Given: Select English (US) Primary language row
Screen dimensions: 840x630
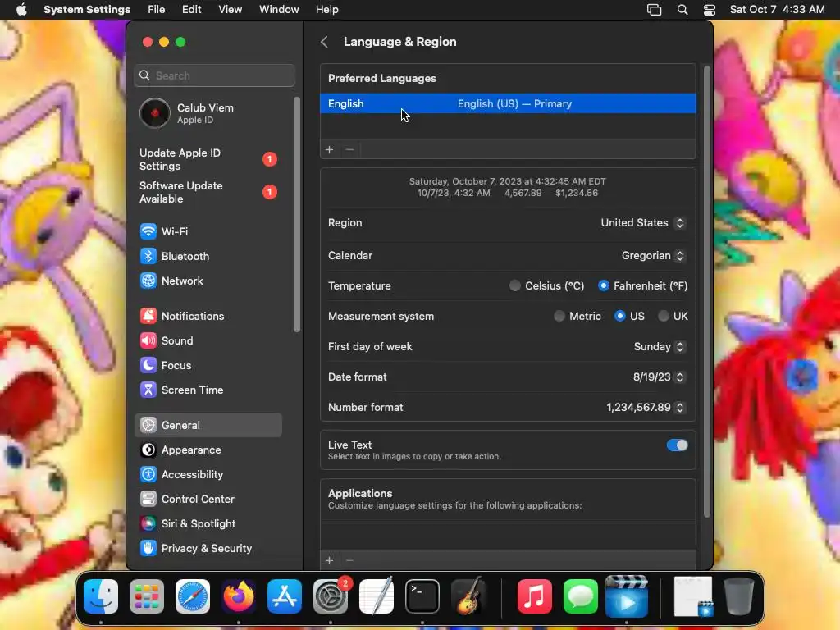Looking at the screenshot, I should click(x=508, y=104).
